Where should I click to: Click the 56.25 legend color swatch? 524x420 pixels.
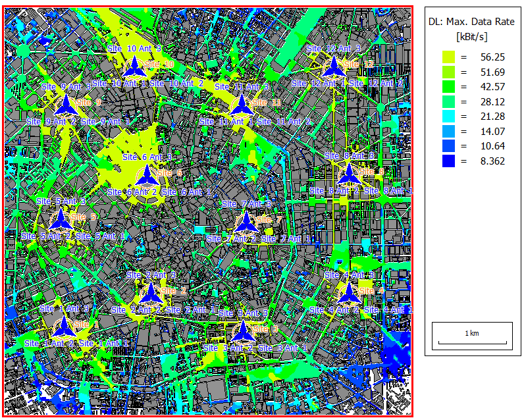click(x=448, y=57)
